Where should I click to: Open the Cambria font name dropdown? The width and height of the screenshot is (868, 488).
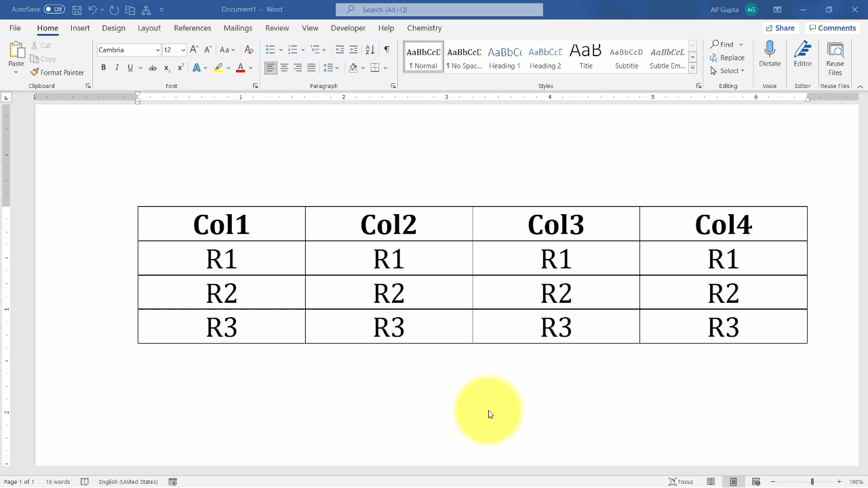[x=157, y=49]
